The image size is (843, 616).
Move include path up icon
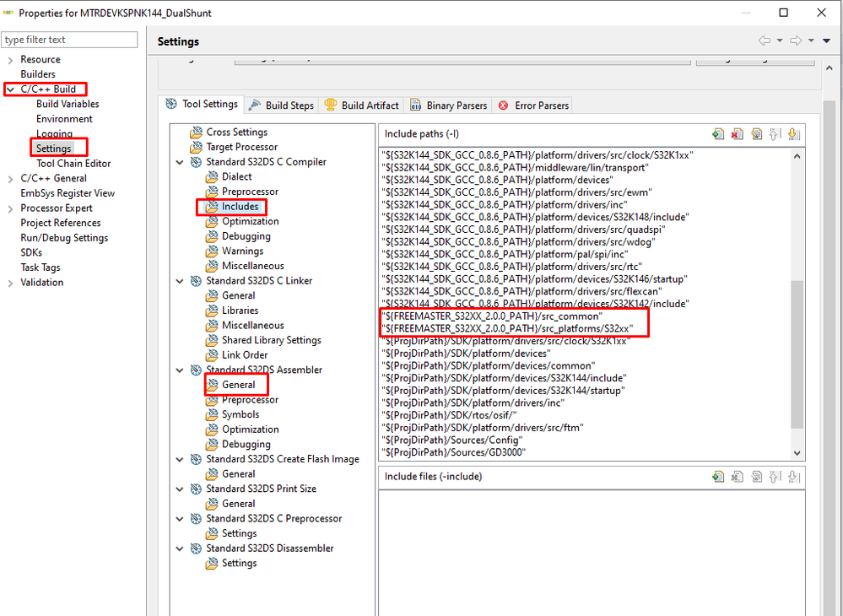click(775, 134)
